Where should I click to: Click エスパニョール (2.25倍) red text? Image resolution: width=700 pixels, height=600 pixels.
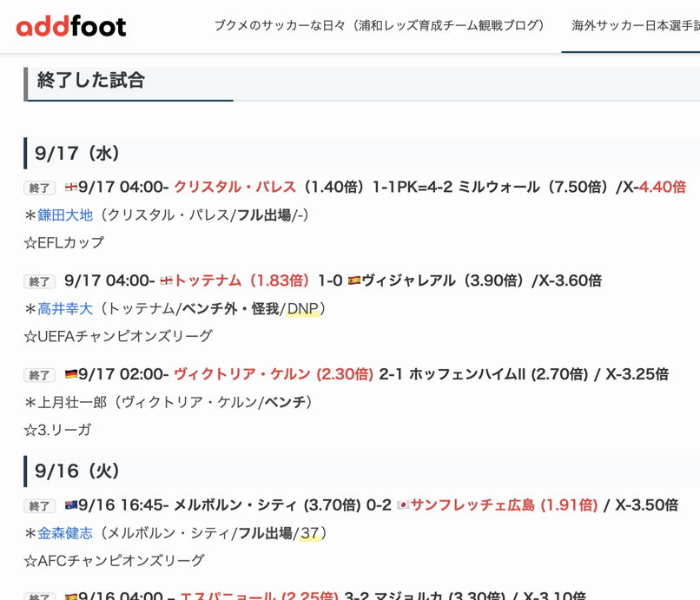(x=260, y=595)
